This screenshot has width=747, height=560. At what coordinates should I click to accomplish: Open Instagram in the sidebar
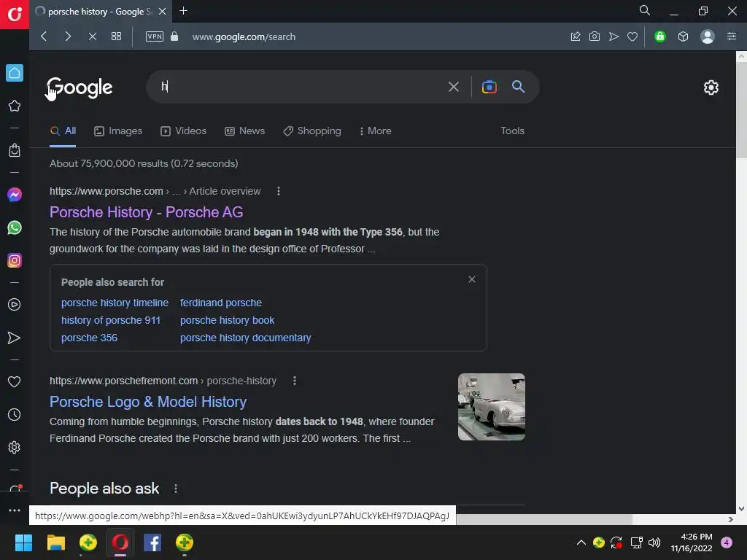(15, 260)
